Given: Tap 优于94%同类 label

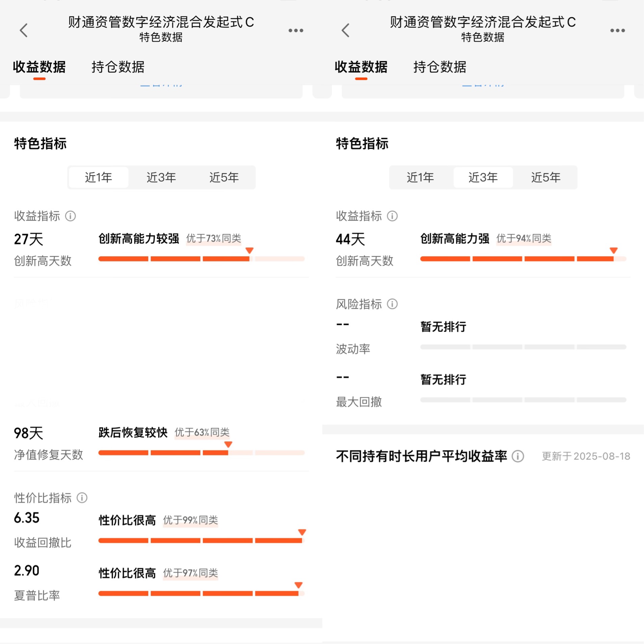Looking at the screenshot, I should [524, 238].
